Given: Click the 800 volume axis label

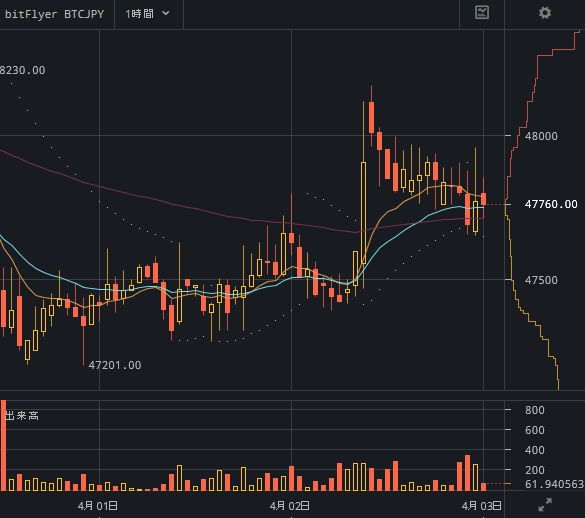Looking at the screenshot, I should 535,410.
